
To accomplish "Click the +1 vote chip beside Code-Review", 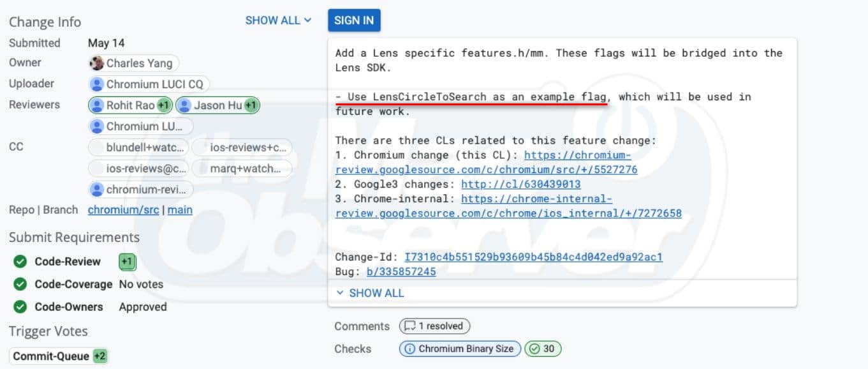I will (127, 262).
